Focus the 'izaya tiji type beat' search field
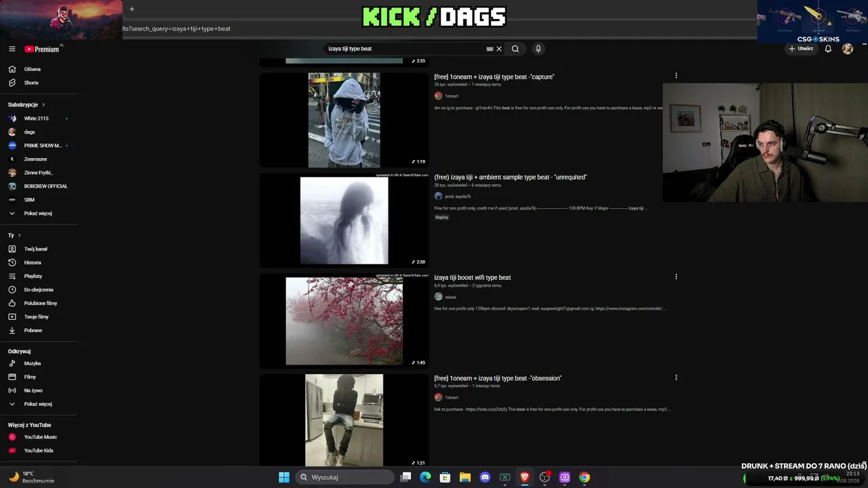Viewport: 868px width, 488px height. click(x=405, y=49)
